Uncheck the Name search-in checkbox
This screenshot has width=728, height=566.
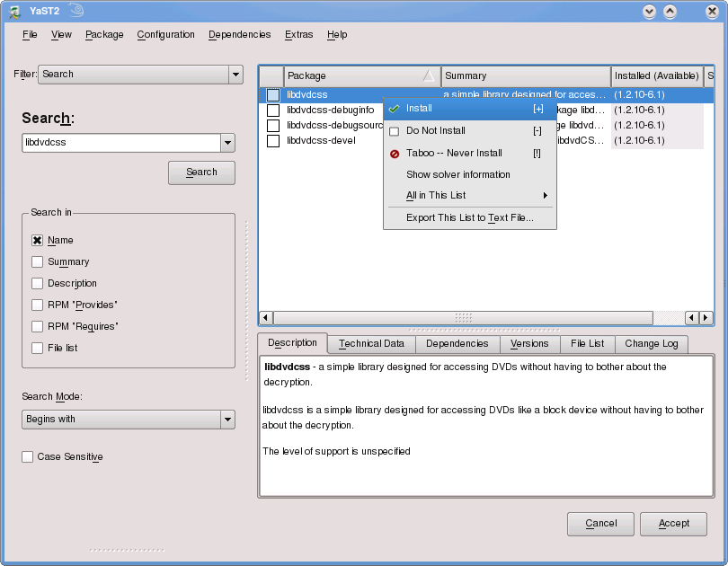pos(37,240)
